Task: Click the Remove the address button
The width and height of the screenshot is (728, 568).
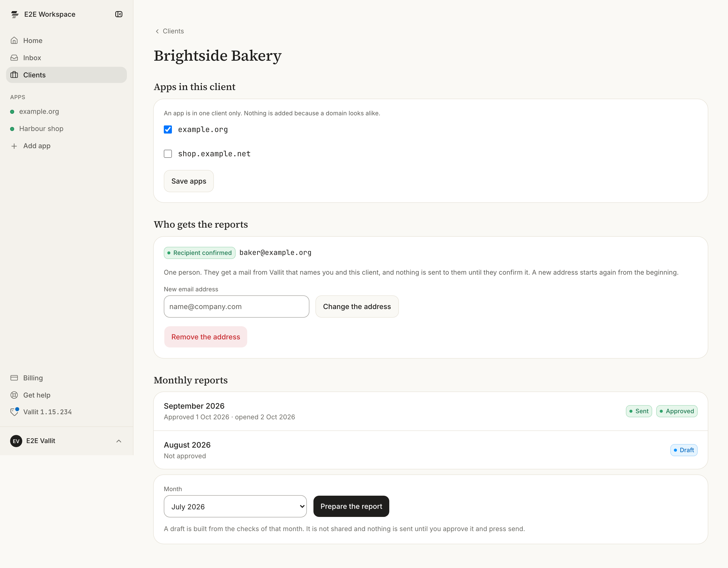Action: (x=206, y=337)
